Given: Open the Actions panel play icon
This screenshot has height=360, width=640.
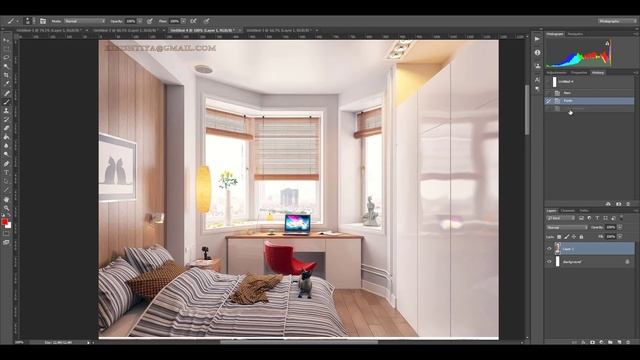Looking at the screenshot, I should tap(537, 39).
